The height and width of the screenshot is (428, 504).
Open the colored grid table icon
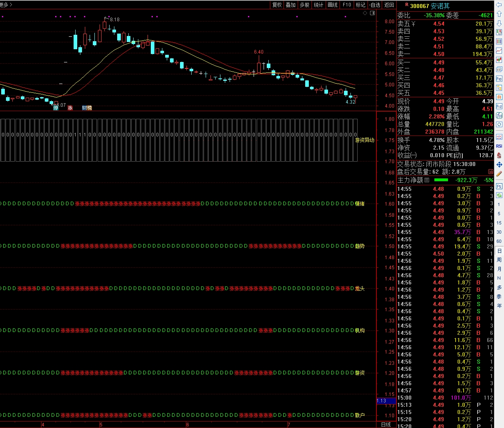[499, 41]
